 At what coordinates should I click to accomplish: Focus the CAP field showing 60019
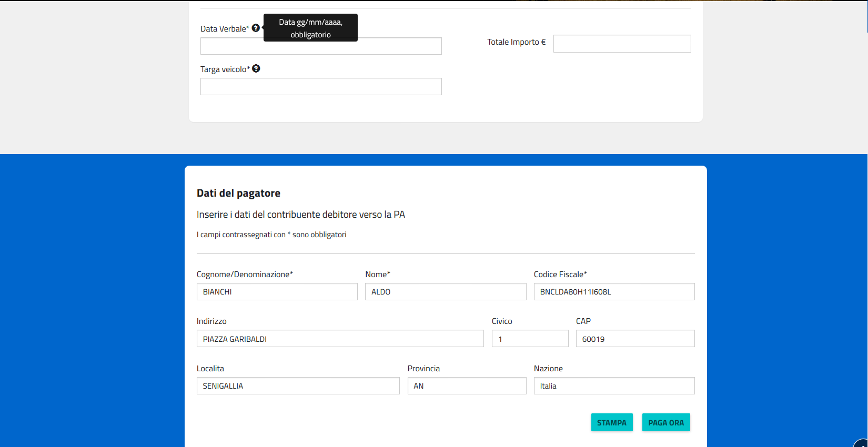(x=635, y=339)
